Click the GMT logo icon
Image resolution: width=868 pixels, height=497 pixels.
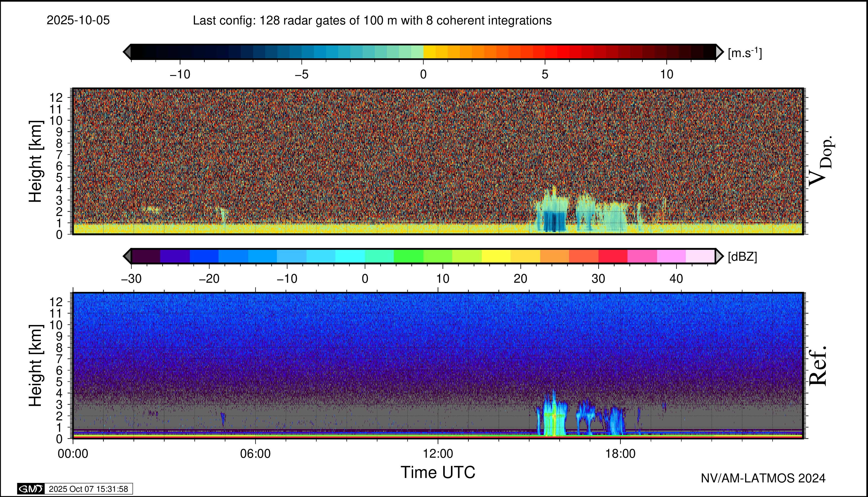tap(31, 489)
